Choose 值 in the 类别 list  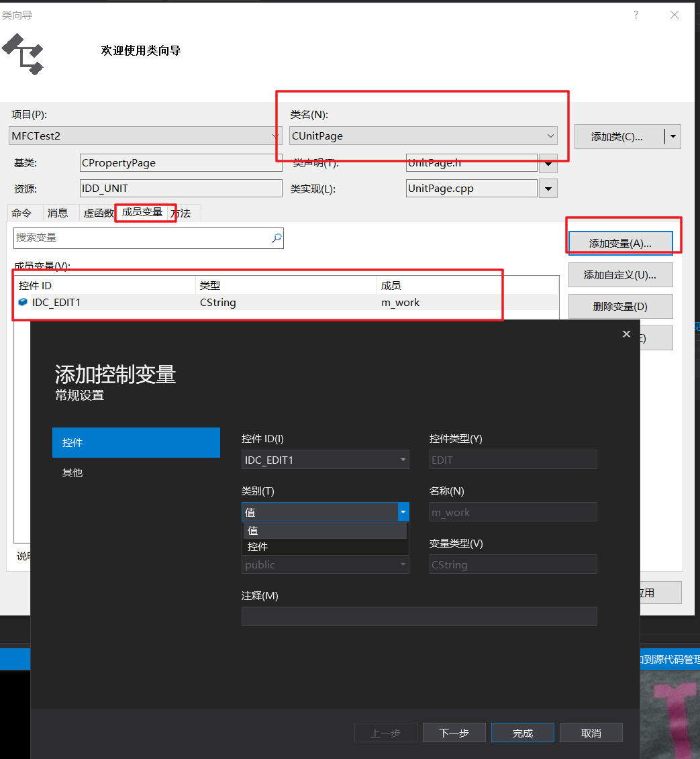[326, 531]
